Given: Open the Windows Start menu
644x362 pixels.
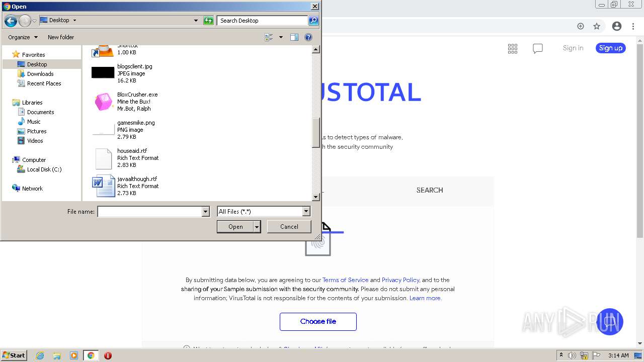Looking at the screenshot, I should click(14, 355).
